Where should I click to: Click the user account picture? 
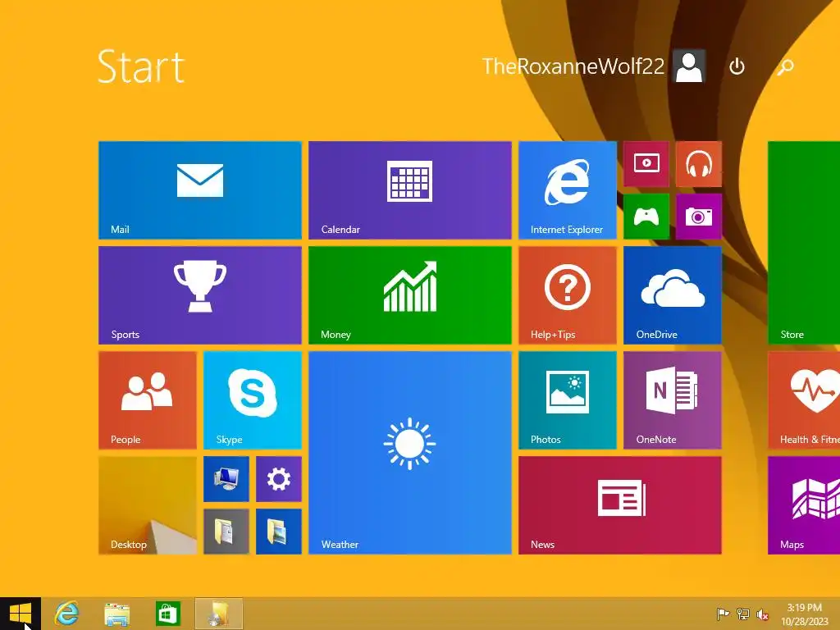[x=689, y=66]
